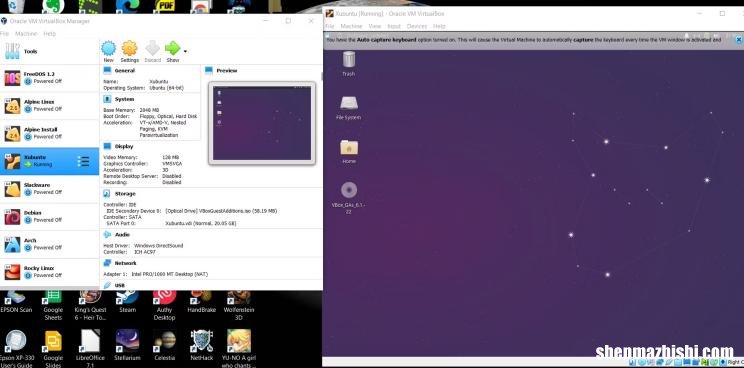Open File menu in VirtualBox Manager
This screenshot has width=744, height=368.
[x=4, y=34]
